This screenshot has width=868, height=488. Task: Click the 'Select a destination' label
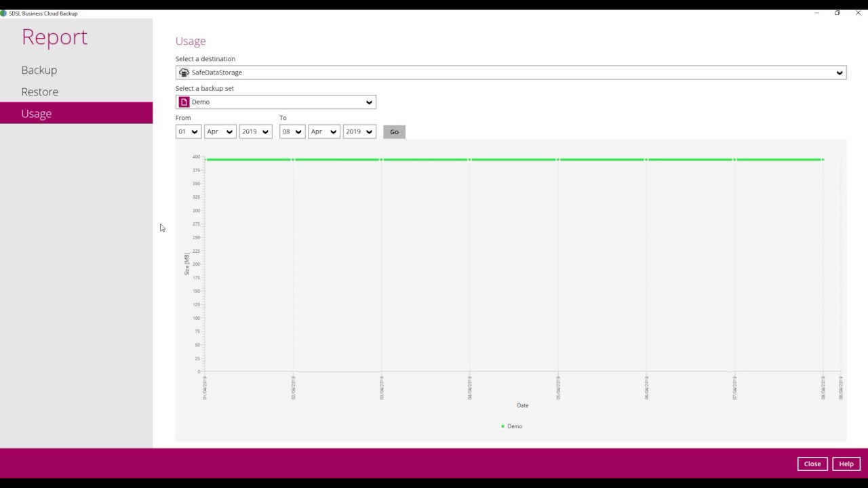205,59
